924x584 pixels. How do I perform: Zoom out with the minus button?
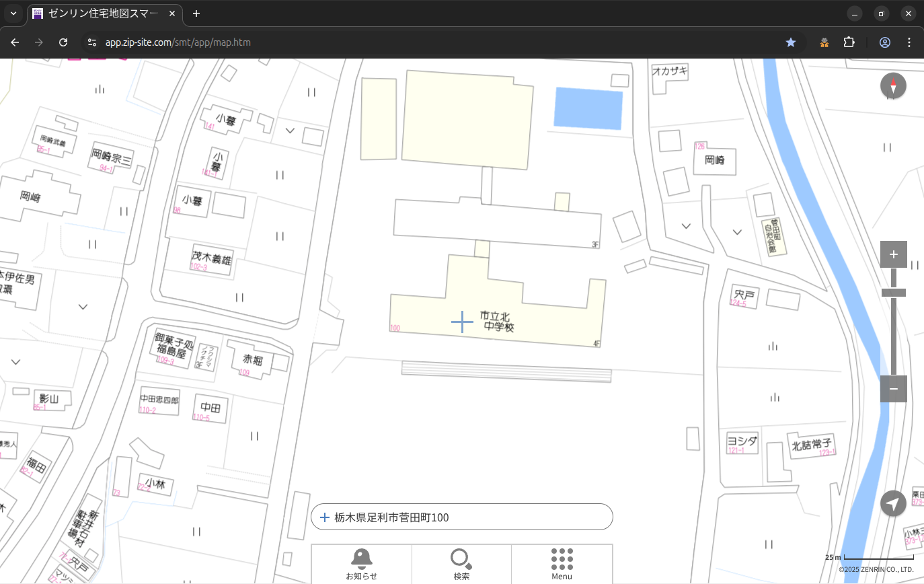(x=893, y=389)
